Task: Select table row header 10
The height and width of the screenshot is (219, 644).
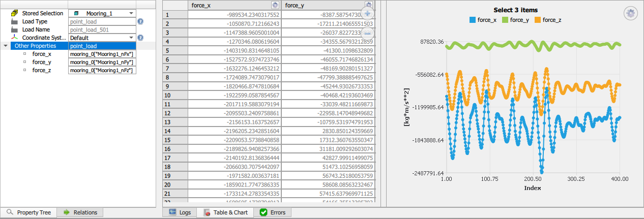Action: (x=175, y=95)
